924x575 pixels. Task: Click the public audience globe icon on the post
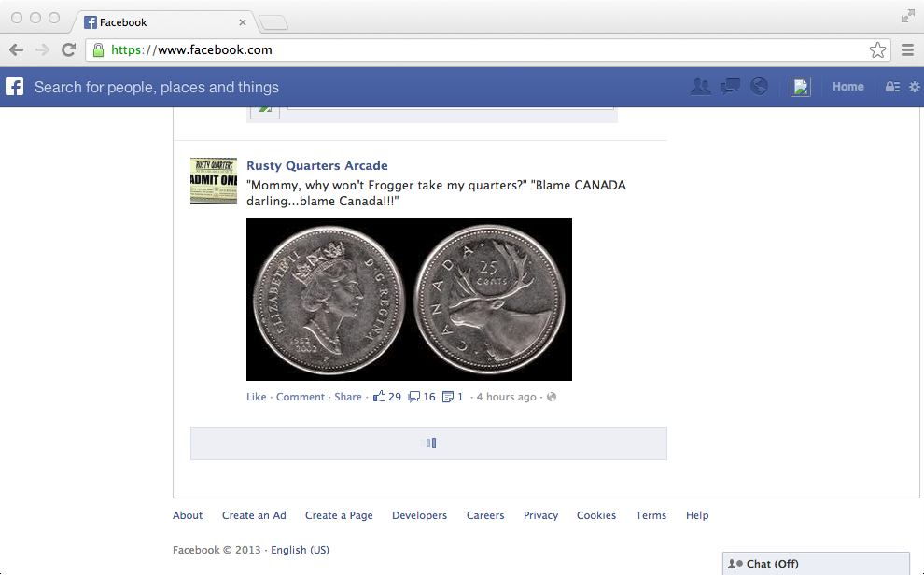[x=552, y=397]
